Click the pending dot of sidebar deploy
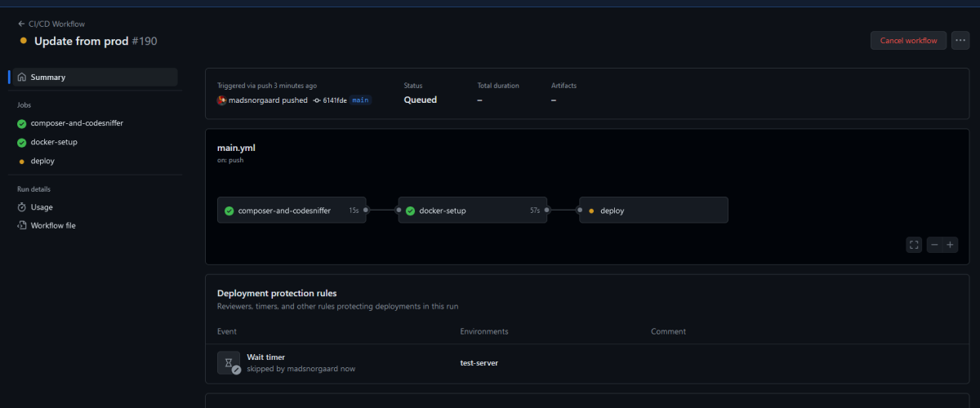Image resolution: width=980 pixels, height=408 pixels. click(x=22, y=161)
